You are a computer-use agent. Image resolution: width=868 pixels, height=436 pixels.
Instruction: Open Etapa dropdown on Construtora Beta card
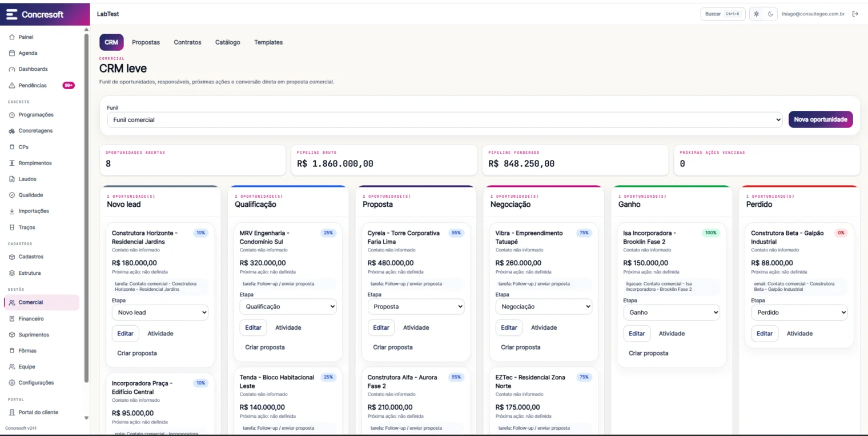799,313
